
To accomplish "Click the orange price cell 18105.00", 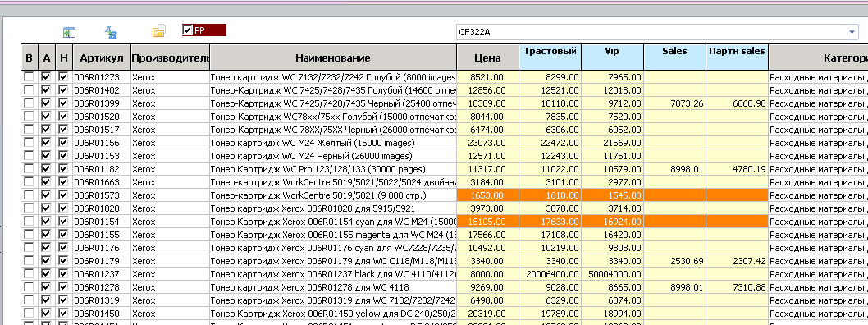I will tap(487, 222).
